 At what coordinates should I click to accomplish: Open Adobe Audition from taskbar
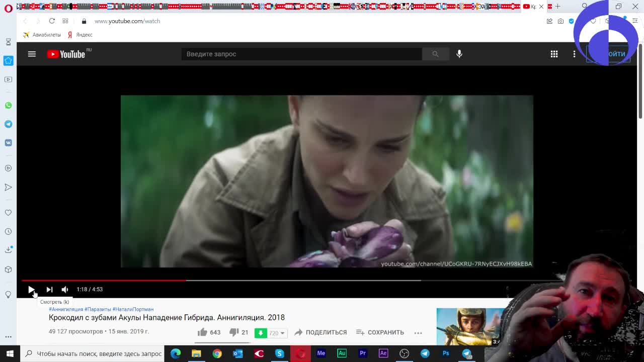[342, 353]
